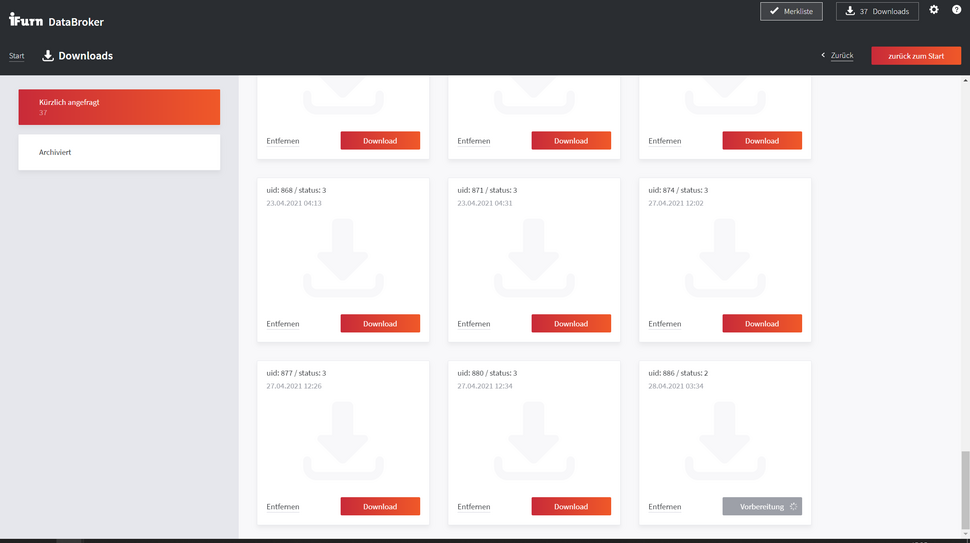Click the date '23.04.2021 04:31'
The width and height of the screenshot is (970, 543).
click(x=485, y=203)
